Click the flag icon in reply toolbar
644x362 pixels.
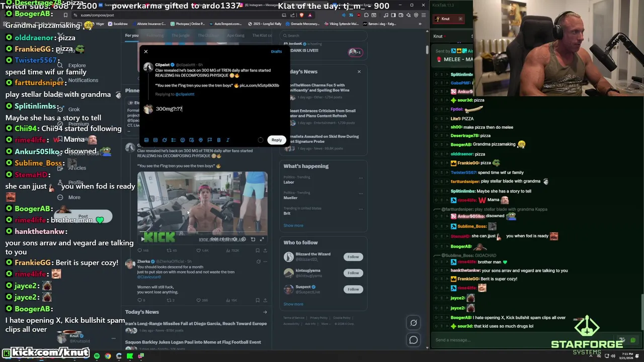210,140
